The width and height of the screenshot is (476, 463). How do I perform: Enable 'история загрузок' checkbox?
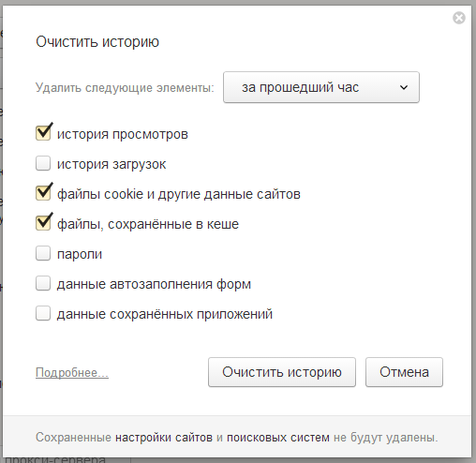(x=43, y=163)
